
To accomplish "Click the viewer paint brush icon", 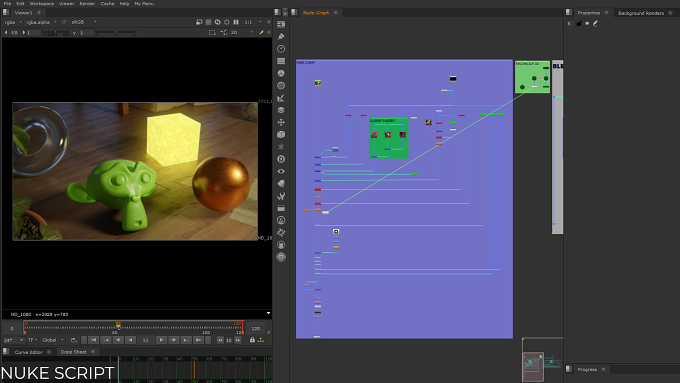I will [x=262, y=33].
